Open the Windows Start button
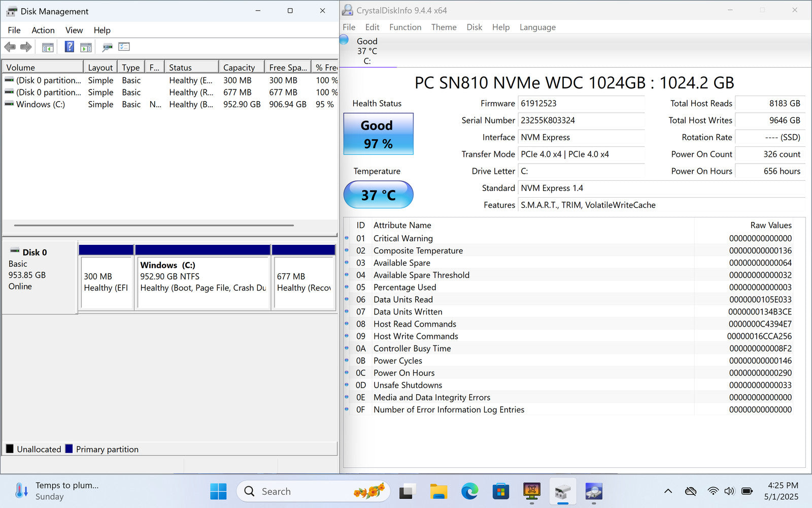This screenshot has width=812, height=508. pyautogui.click(x=218, y=491)
